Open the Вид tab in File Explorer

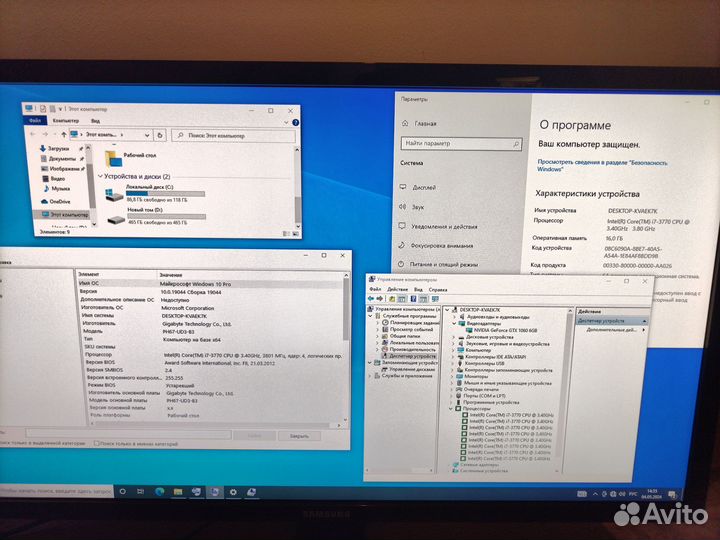coord(95,121)
